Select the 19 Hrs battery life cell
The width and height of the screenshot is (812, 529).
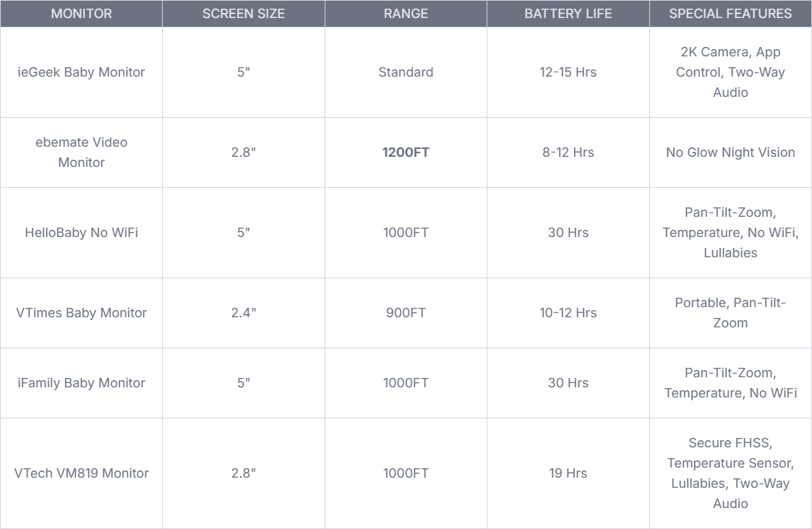[568, 473]
